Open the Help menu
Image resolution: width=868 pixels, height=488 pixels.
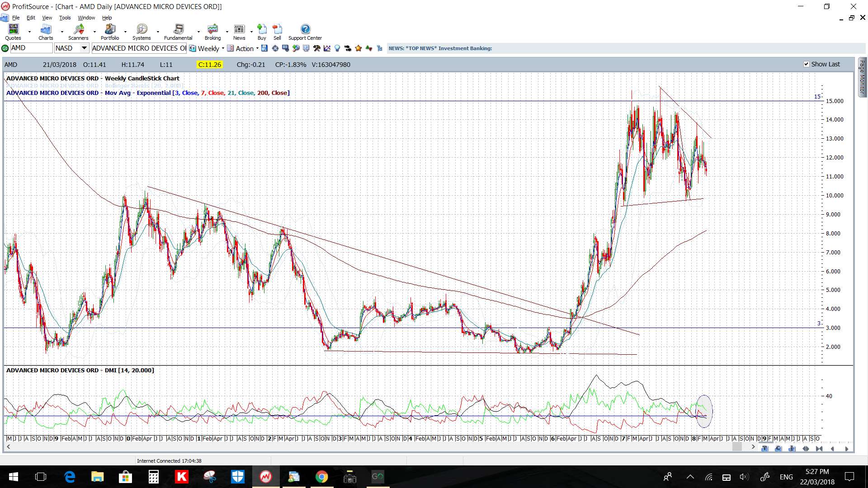[x=107, y=18]
